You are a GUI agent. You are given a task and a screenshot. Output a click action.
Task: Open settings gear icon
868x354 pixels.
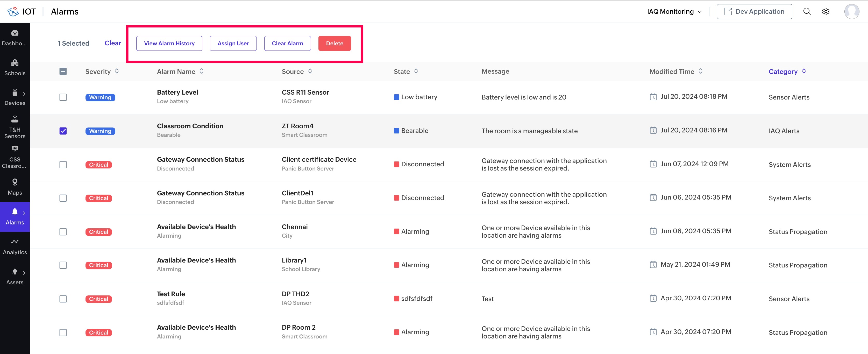(826, 11)
